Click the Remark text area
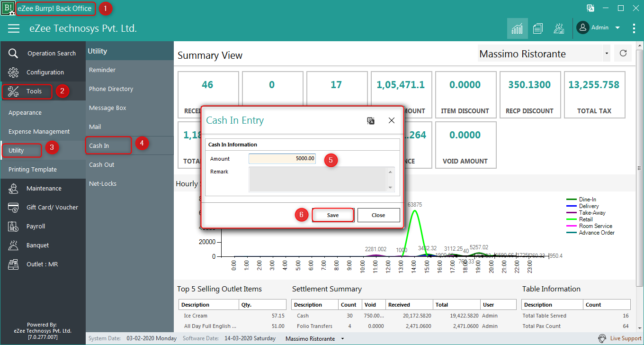Viewport: 644px width, 345px height. [318, 180]
